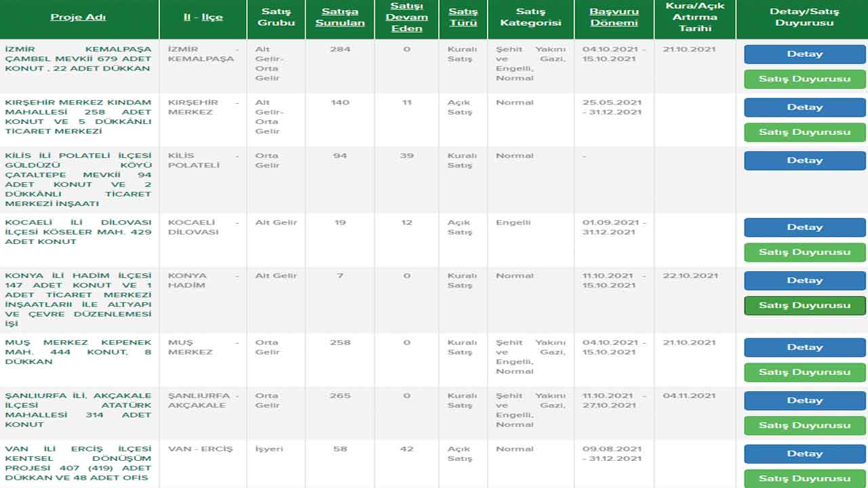Sort by Başvuru Dönemi column header
This screenshot has height=488, width=868.
(x=614, y=17)
